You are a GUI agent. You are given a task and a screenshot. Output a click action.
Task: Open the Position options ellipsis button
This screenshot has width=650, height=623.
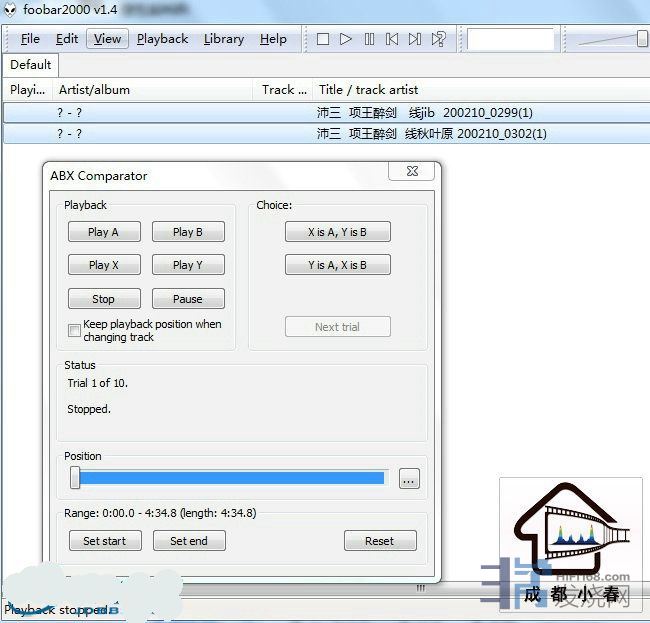(408, 479)
